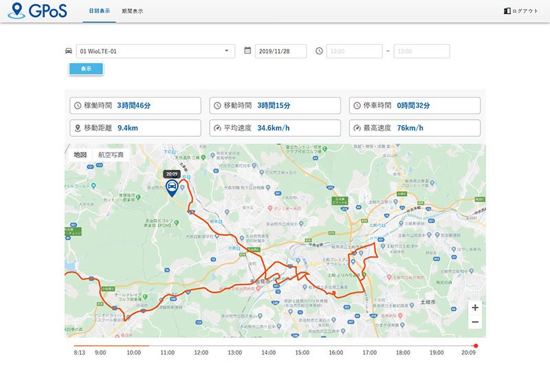Click the 平均速度 gauge icon
The height and width of the screenshot is (392, 550).
[217, 128]
